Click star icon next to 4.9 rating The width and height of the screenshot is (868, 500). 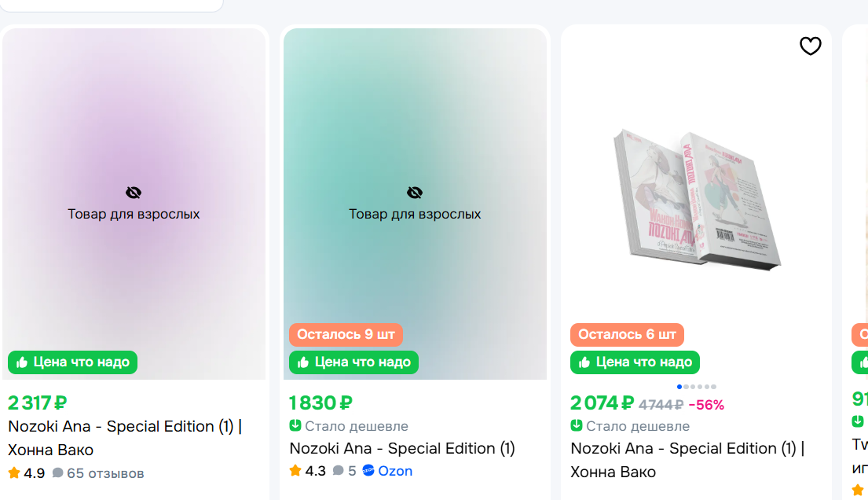pos(14,473)
